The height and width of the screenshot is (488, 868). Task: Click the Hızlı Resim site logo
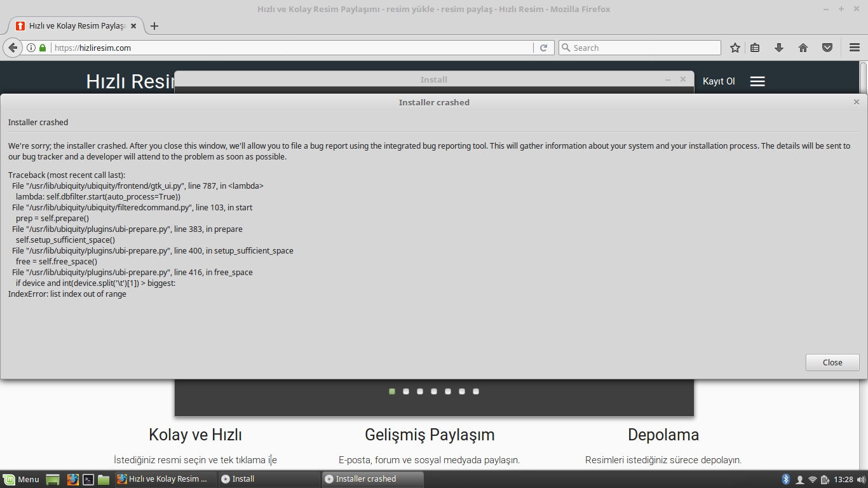(130, 81)
